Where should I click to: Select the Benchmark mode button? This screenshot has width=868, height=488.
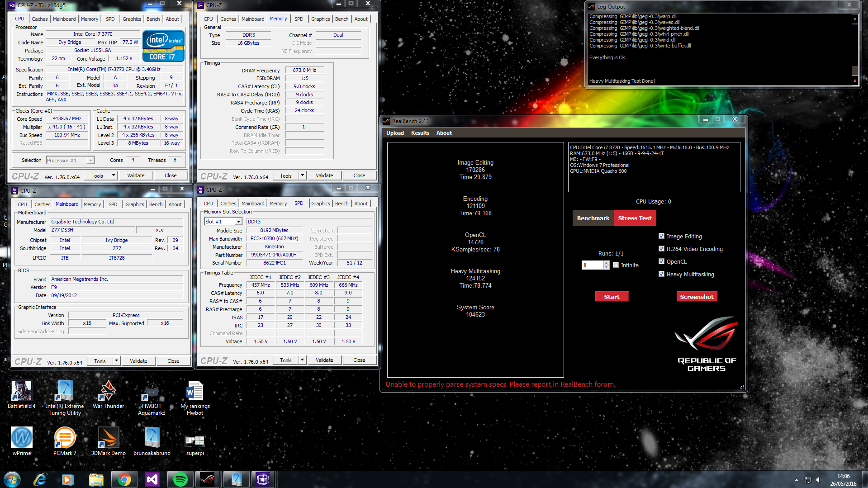tap(593, 218)
